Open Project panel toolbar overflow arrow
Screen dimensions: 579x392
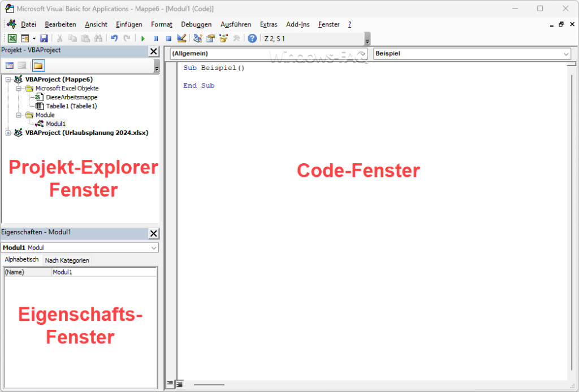tap(157, 67)
